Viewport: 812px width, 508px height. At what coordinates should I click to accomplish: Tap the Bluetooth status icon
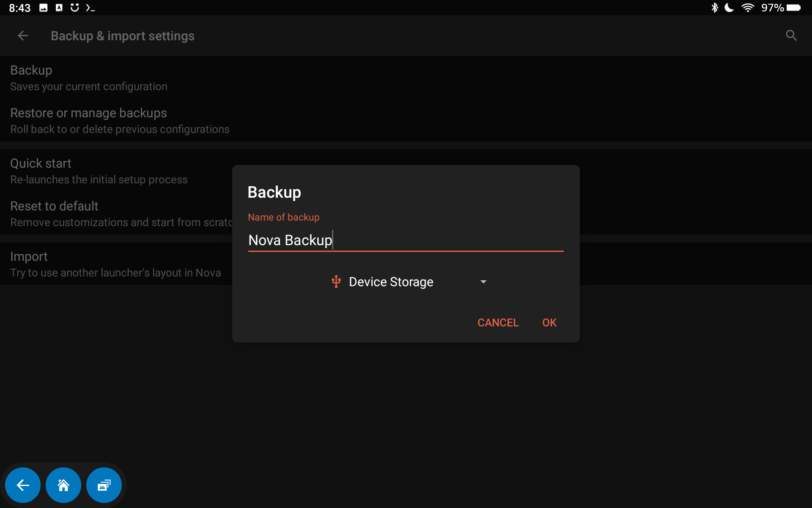point(715,8)
